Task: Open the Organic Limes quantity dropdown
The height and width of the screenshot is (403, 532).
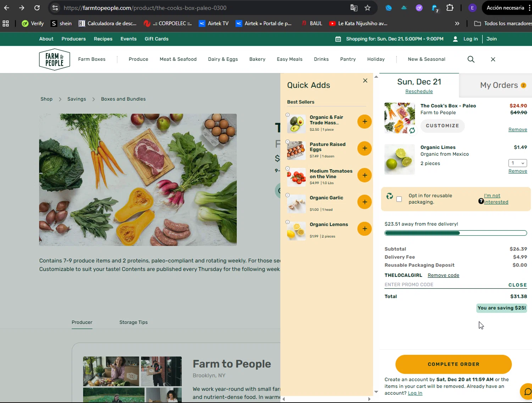Action: click(517, 163)
